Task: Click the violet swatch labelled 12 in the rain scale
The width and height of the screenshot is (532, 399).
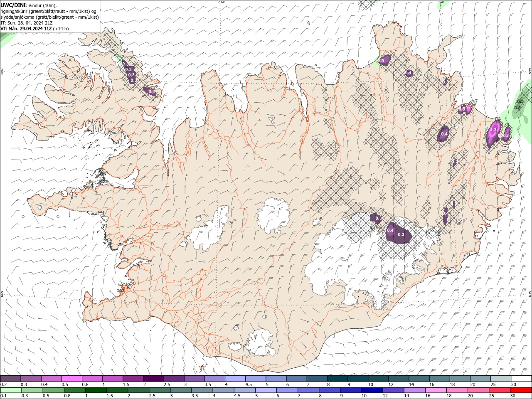Action: (x=393, y=390)
